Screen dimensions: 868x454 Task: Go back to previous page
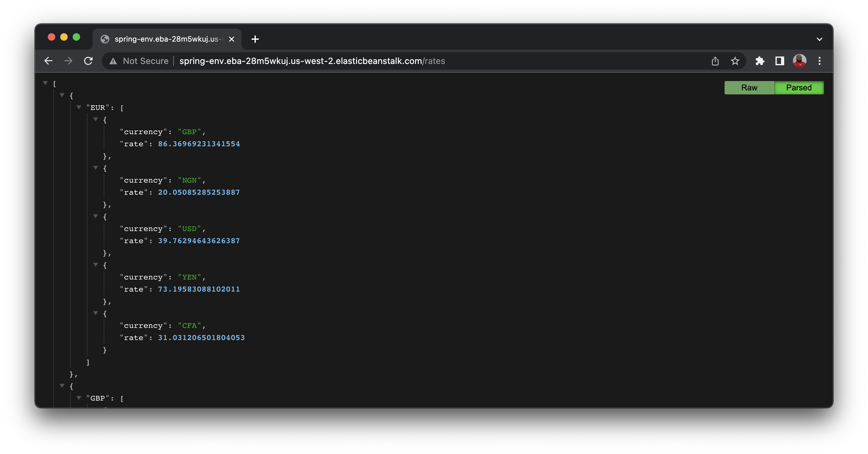(x=48, y=61)
